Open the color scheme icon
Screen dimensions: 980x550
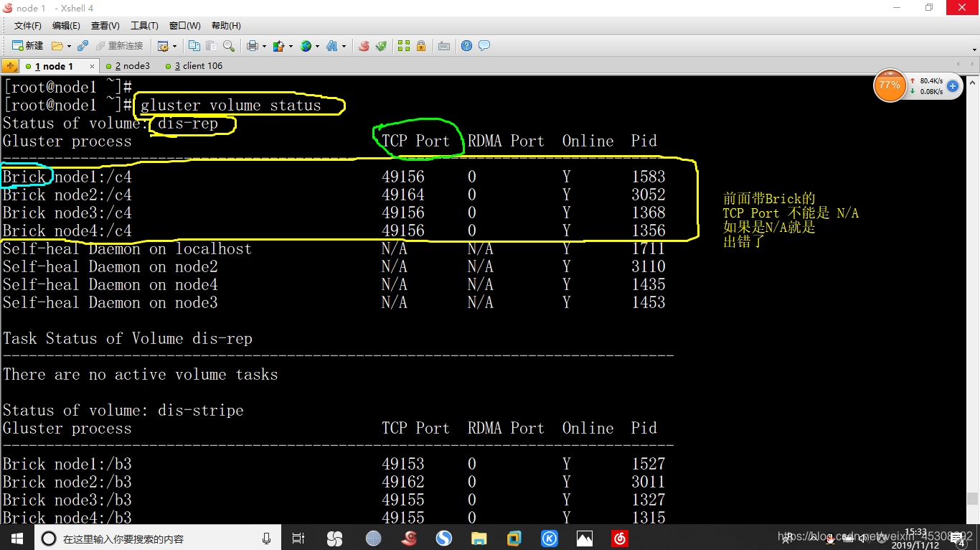[x=278, y=46]
